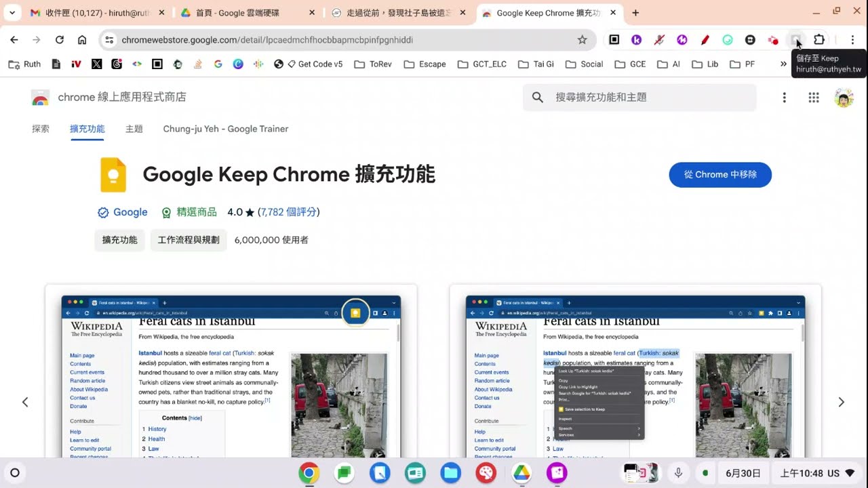The height and width of the screenshot is (488, 868).
Task: Click the search magnifier icon
Action: point(538,98)
